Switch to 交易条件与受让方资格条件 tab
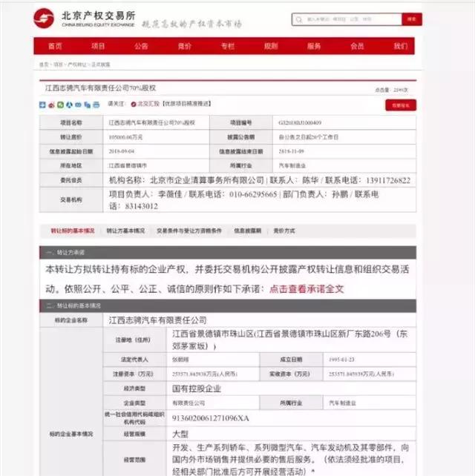This screenshot has height=476, width=475. 189,231
